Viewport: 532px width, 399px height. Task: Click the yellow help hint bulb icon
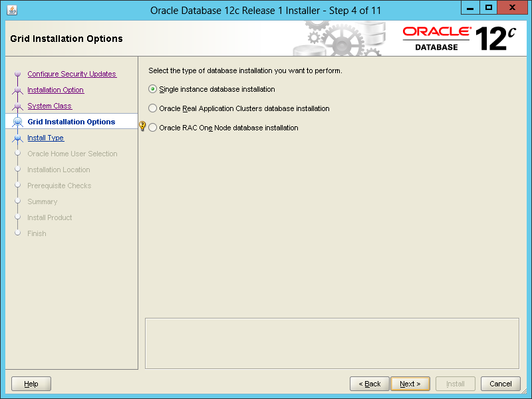[x=142, y=126]
